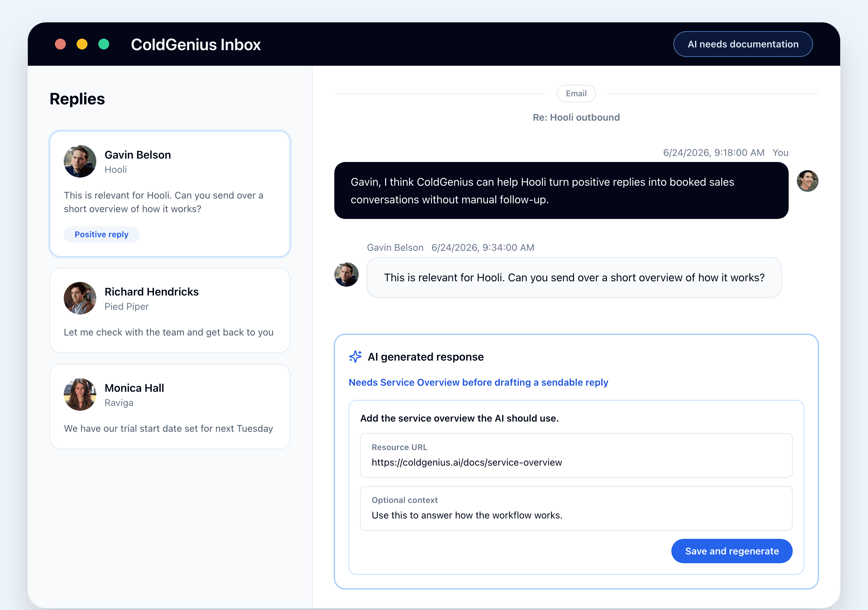Click the 'Pied Piper' company label
Screen dimensions: 868x610
pyautogui.click(x=127, y=306)
